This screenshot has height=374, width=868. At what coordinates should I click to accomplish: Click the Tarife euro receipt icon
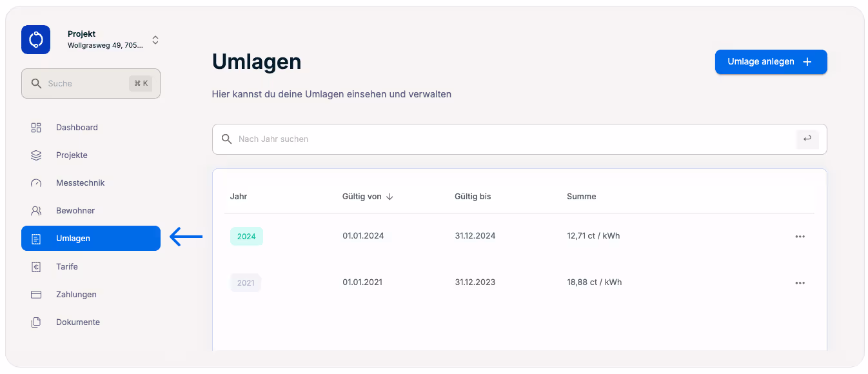(x=36, y=267)
